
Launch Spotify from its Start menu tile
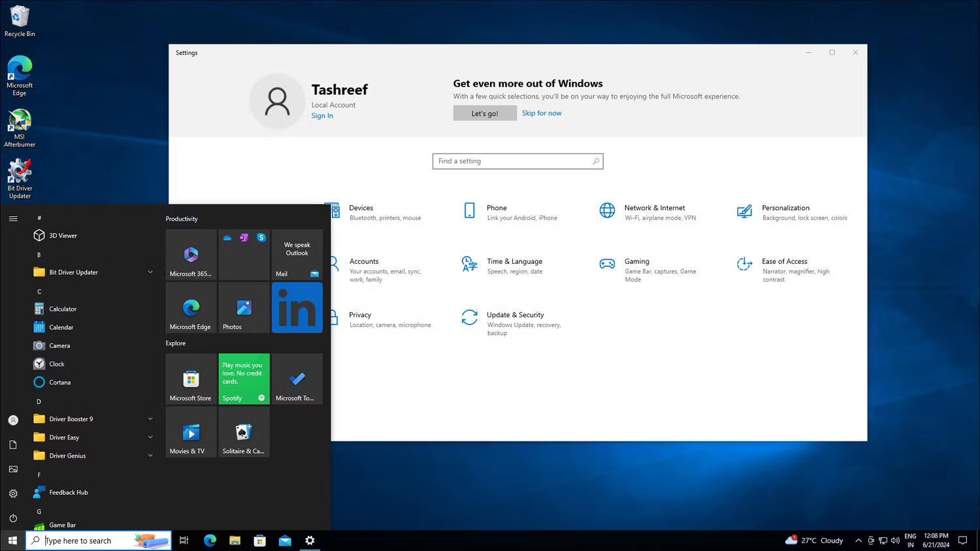pos(243,379)
